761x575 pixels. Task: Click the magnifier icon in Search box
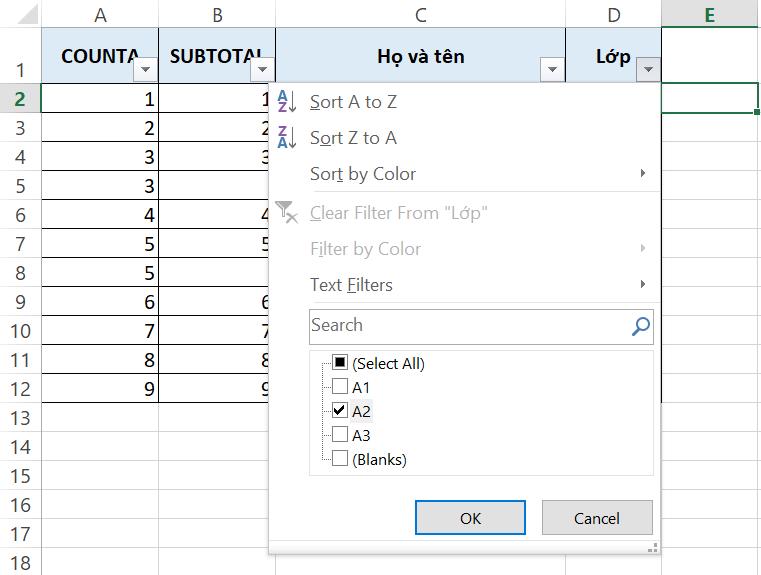coord(641,326)
